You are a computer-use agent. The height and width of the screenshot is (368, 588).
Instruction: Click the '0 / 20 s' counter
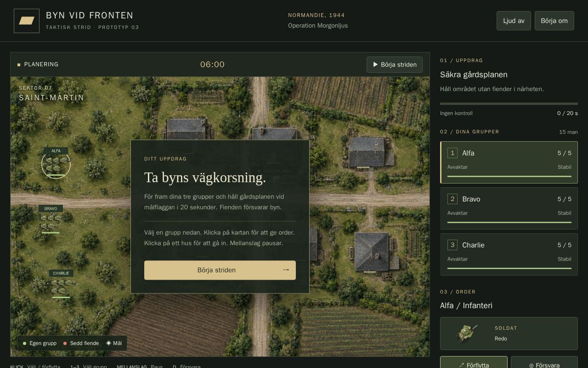point(567,113)
